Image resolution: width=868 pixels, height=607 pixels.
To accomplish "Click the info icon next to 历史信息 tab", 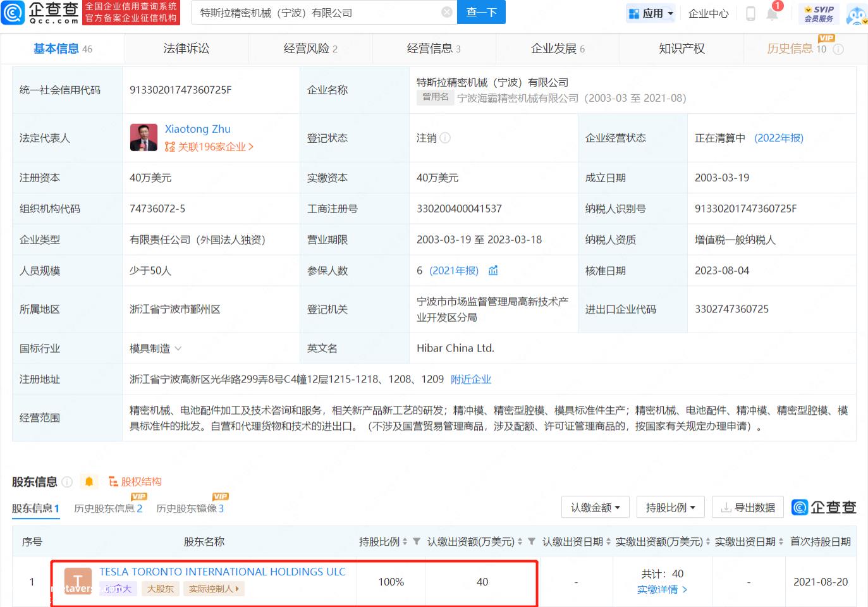I will 838,49.
